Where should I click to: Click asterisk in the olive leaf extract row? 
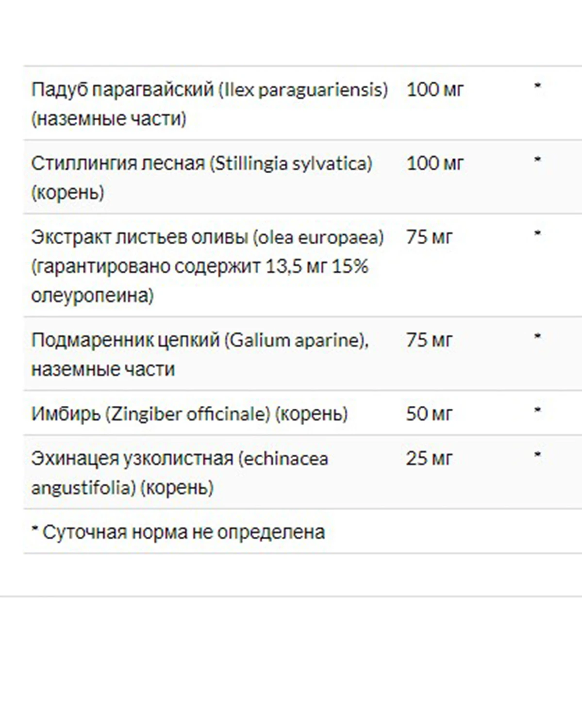point(537,233)
